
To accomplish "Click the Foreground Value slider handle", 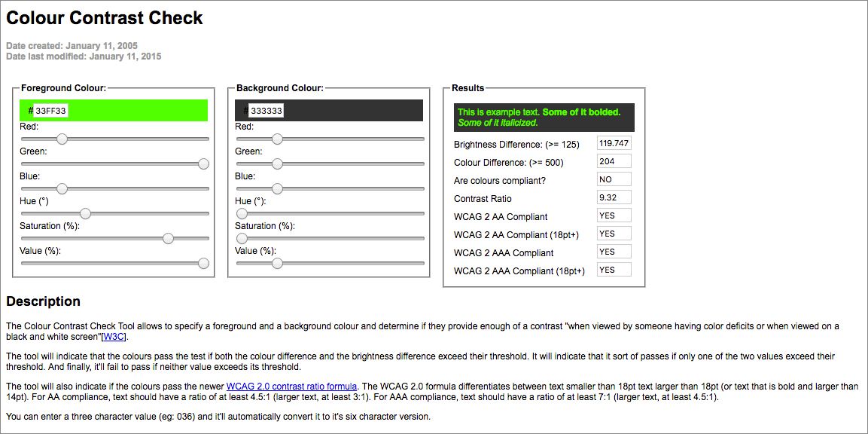I will [204, 263].
